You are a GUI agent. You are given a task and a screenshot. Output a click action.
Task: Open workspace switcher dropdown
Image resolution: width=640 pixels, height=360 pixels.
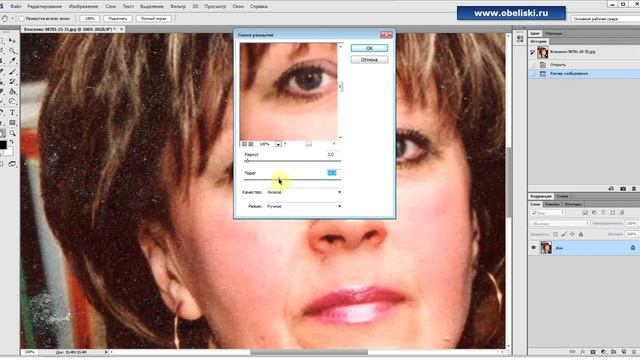pyautogui.click(x=605, y=19)
